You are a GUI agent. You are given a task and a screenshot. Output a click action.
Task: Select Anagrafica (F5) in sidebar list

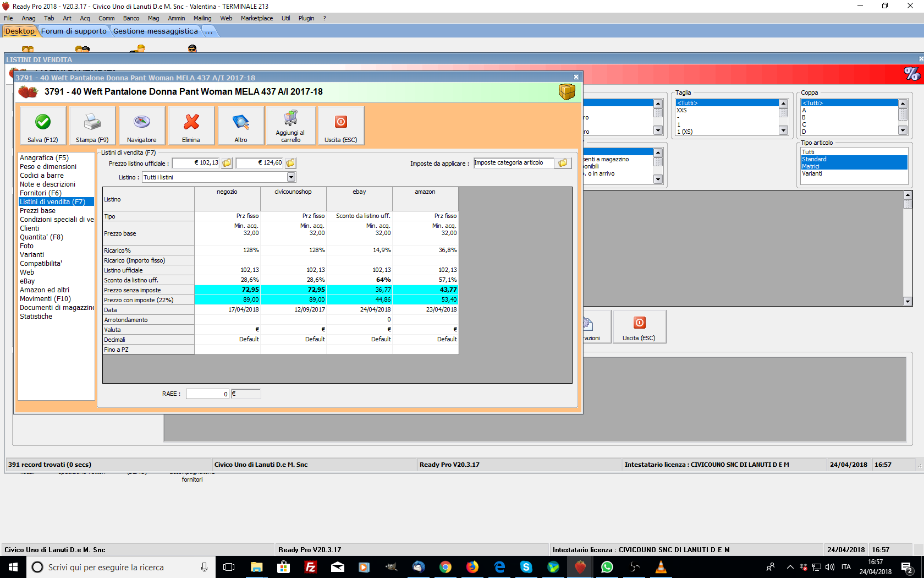(x=44, y=158)
